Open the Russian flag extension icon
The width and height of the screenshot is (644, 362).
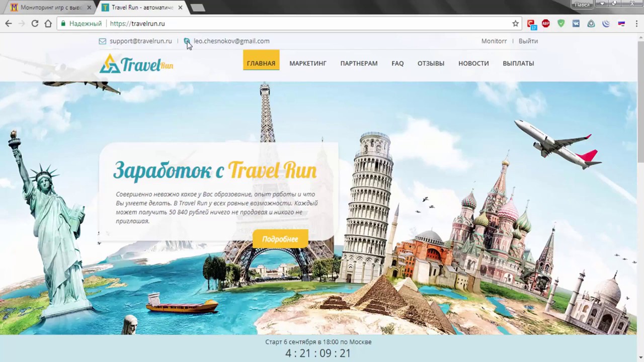coord(621,24)
